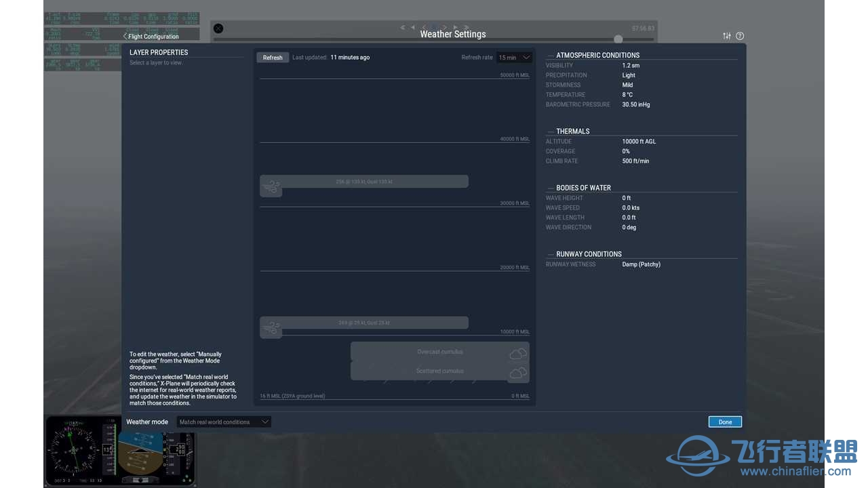Go back to Flight Configuration
This screenshot has width=868, height=488.
151,37
